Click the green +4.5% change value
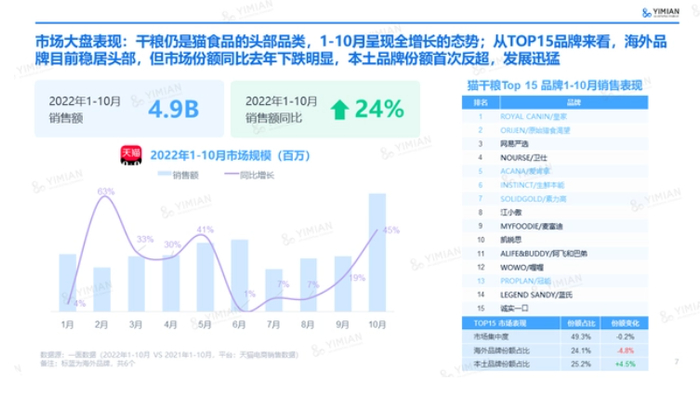The image size is (700, 407). 625,364
